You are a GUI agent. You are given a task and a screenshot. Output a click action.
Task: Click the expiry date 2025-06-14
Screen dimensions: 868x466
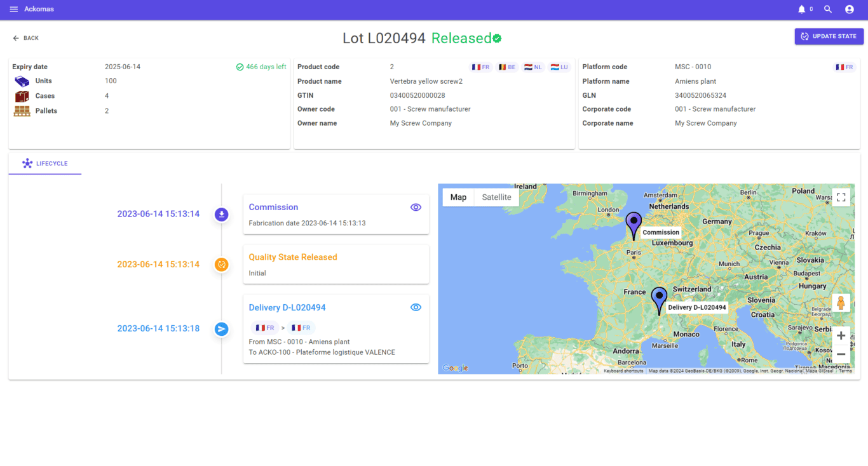coord(123,67)
